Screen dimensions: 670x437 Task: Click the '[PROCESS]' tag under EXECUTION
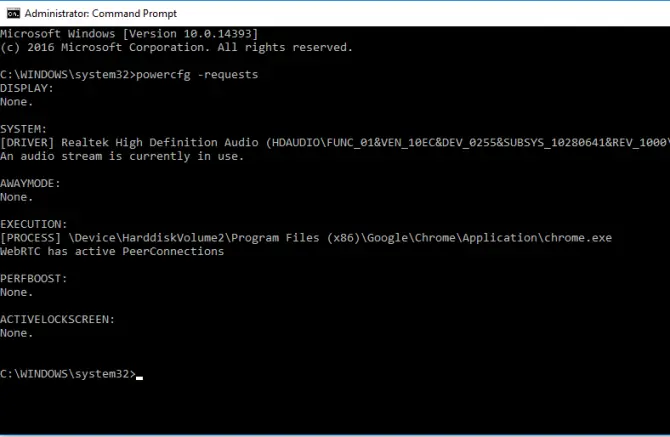click(x=30, y=238)
